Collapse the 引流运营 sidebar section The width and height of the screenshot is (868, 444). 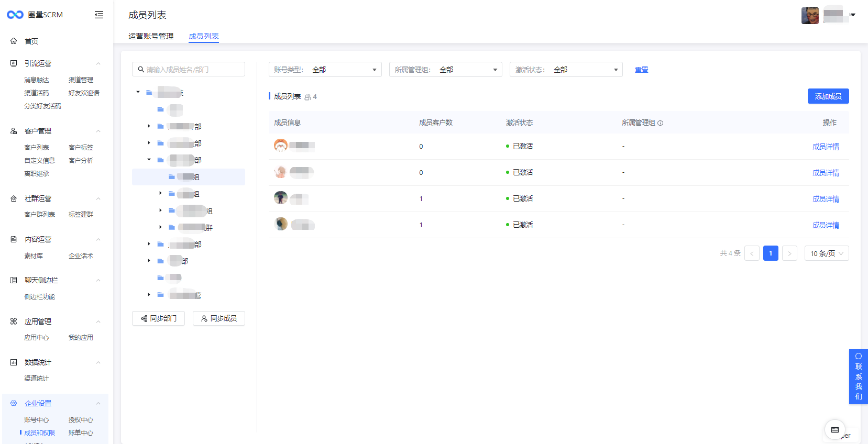point(98,63)
